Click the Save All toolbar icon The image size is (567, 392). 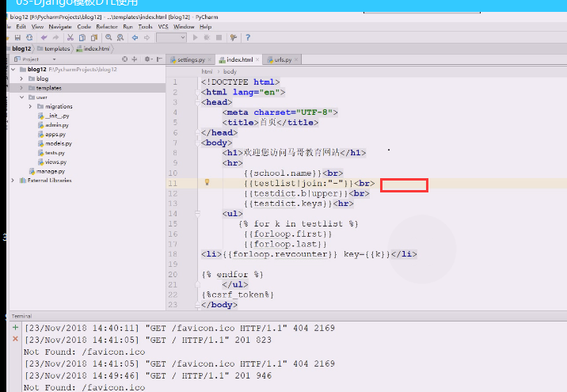(17, 37)
